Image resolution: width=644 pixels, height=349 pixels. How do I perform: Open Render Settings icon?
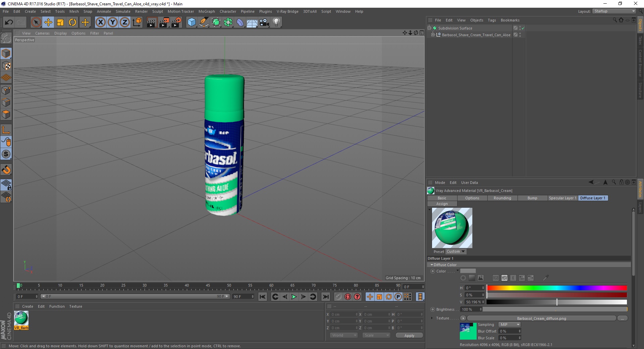click(176, 22)
